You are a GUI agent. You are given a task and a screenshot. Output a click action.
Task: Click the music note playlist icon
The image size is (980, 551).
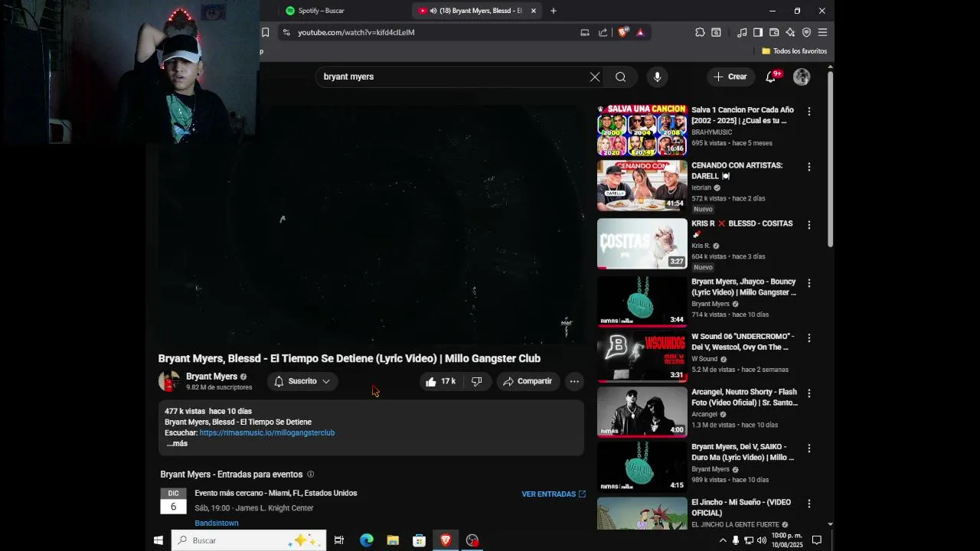click(742, 32)
